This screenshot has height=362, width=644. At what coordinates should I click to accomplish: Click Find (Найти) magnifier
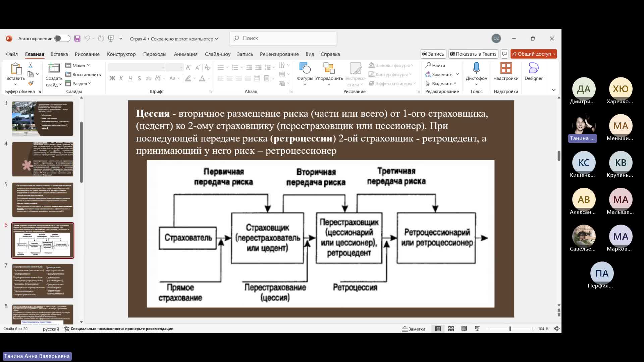[435, 65]
